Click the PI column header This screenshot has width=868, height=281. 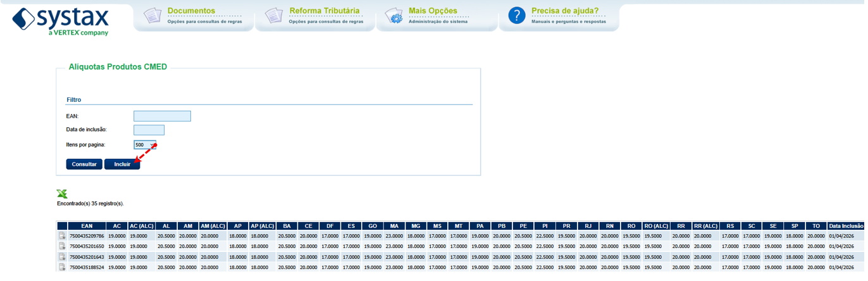(x=545, y=226)
